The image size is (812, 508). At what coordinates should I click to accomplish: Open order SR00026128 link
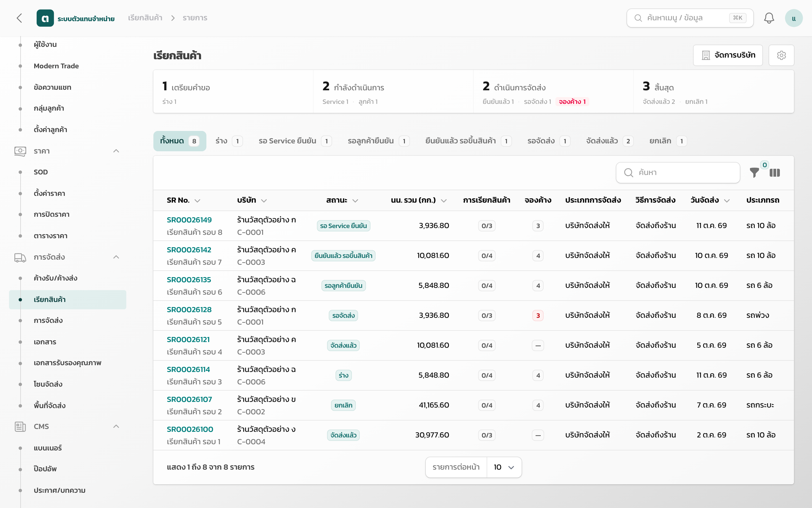point(189,310)
